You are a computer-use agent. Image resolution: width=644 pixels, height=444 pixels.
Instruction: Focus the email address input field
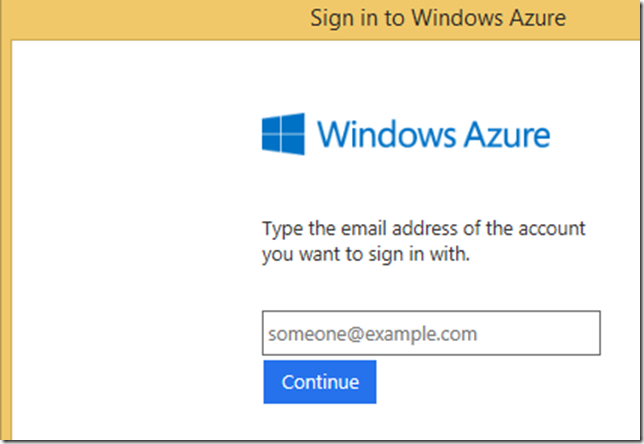pyautogui.click(x=431, y=333)
